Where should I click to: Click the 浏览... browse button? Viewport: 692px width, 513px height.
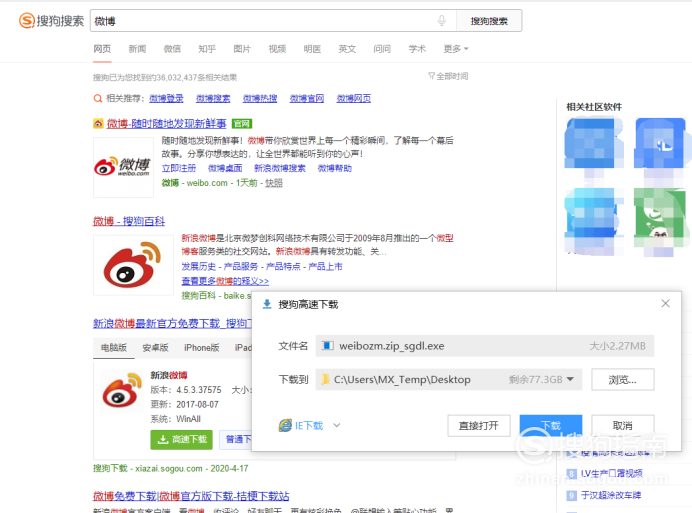[x=623, y=380]
